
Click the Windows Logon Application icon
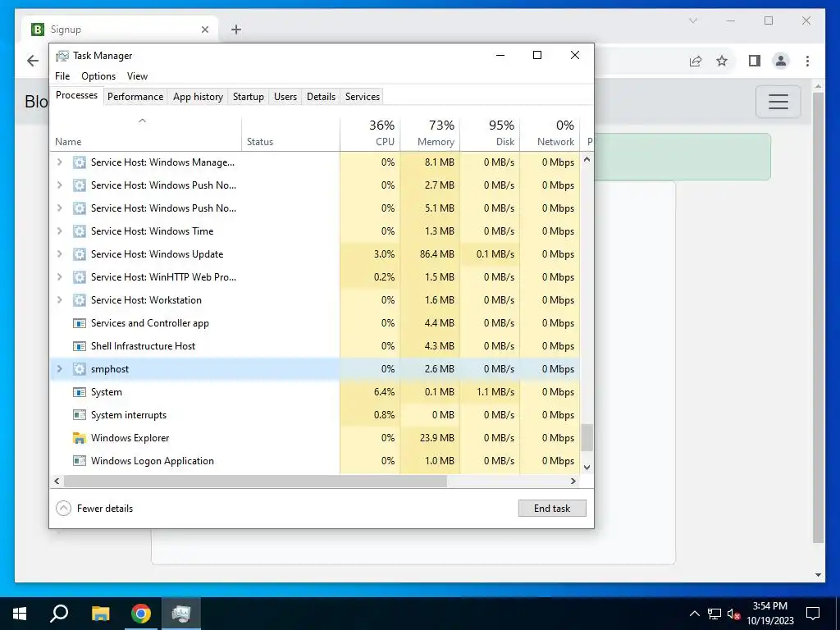point(80,461)
